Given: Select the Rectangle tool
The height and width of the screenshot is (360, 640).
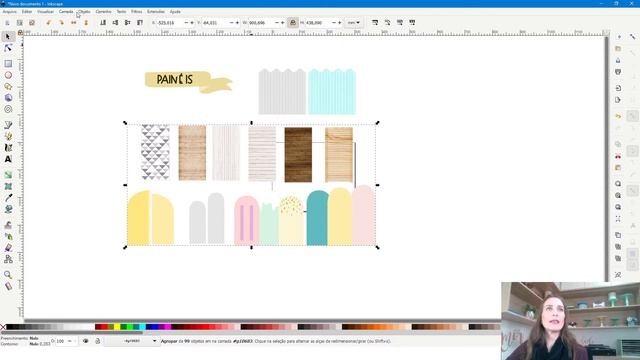Looking at the screenshot, I should (x=8, y=64).
